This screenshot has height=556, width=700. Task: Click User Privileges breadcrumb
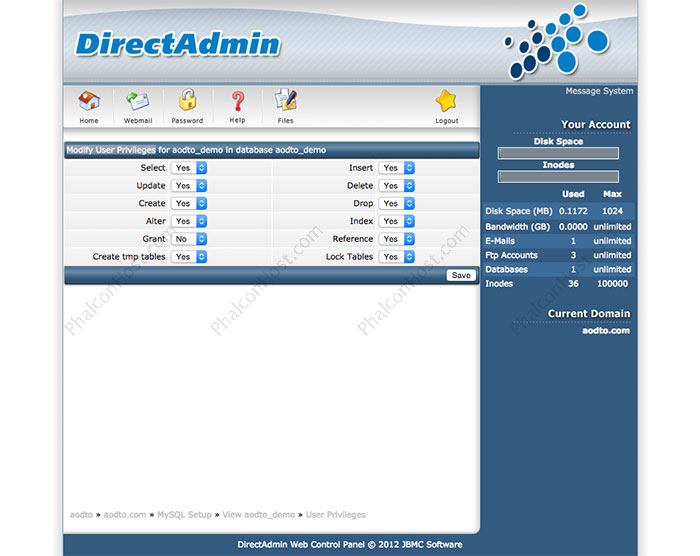pyautogui.click(x=336, y=515)
